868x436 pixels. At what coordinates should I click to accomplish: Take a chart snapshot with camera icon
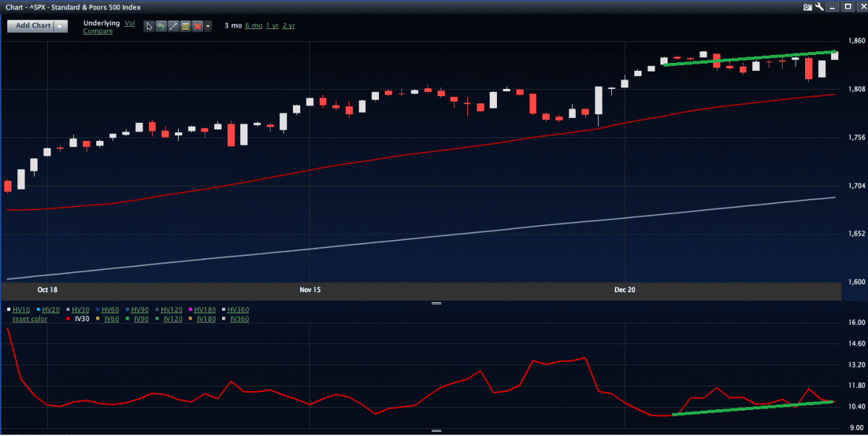[807, 7]
